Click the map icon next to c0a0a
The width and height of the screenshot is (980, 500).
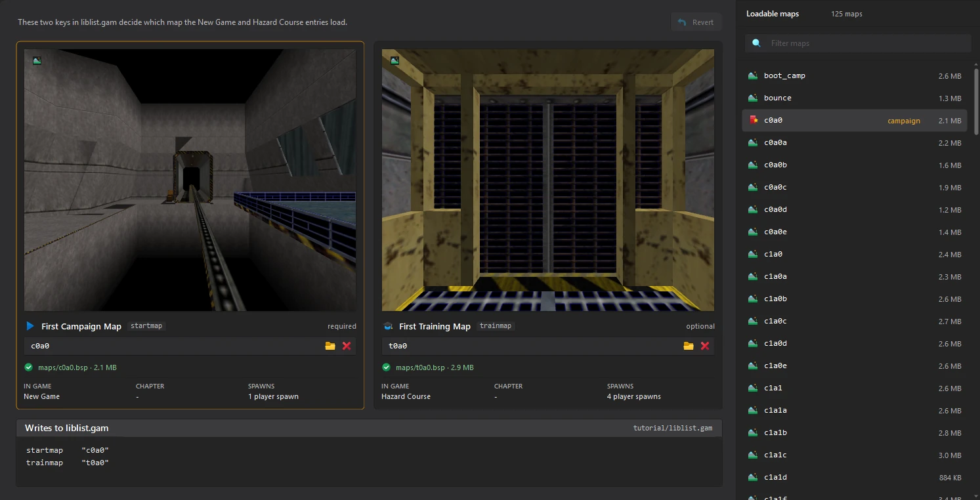[x=753, y=142]
